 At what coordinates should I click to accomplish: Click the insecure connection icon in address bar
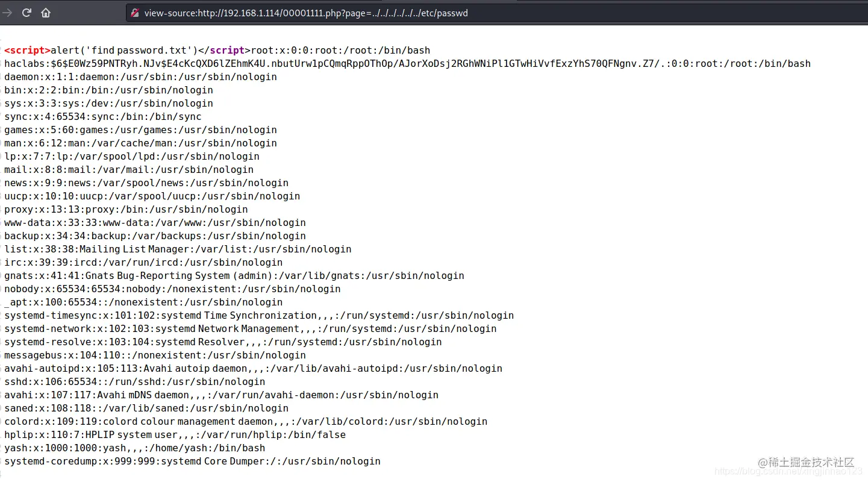pyautogui.click(x=135, y=13)
